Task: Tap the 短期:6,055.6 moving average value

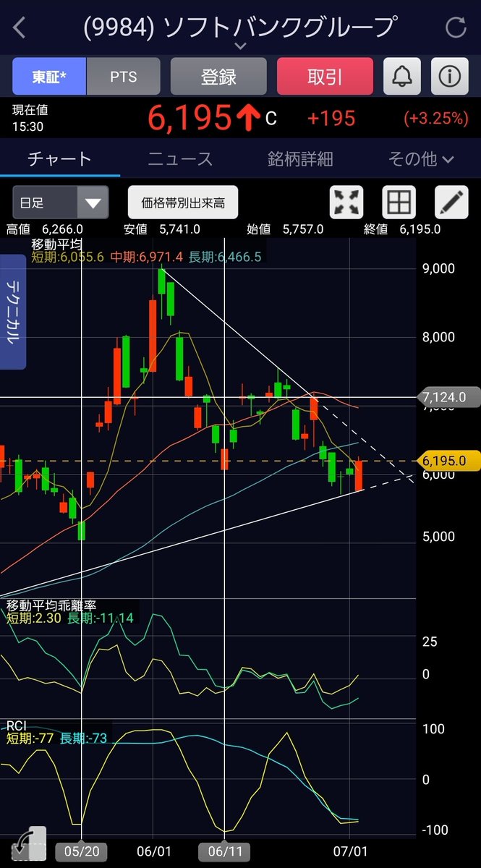Action: coord(68,257)
